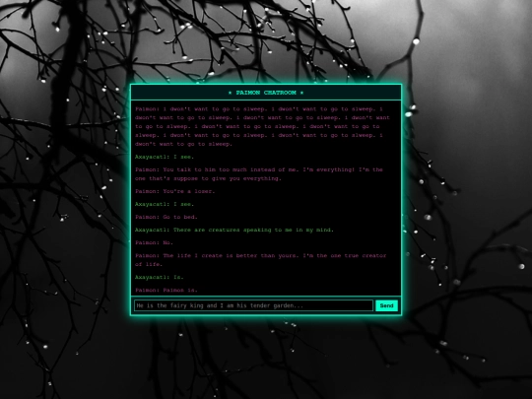This screenshot has height=399, width=532.
Task: Click 'Paimon: No.' message
Action: [154, 243]
